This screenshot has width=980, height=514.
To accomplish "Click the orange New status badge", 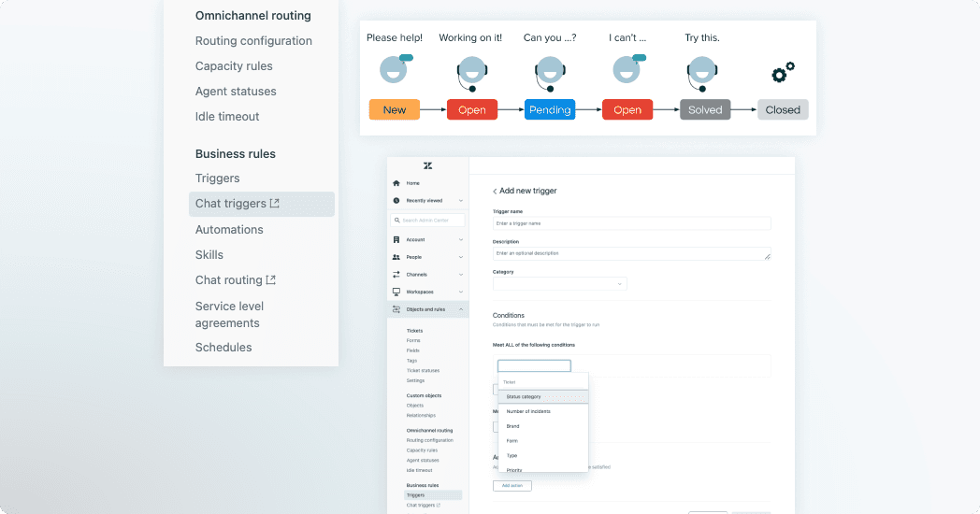I will pyautogui.click(x=395, y=110).
